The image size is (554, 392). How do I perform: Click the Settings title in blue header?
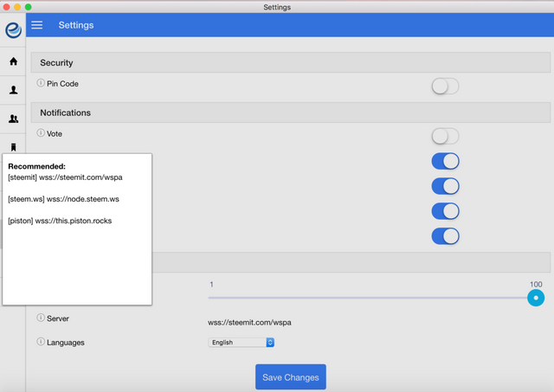pos(76,25)
